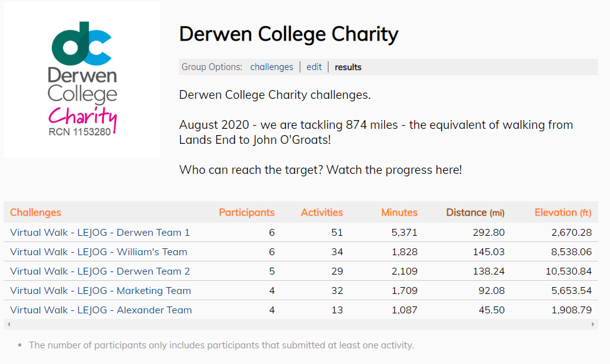Sort table by Elevation (ft) column header

click(x=563, y=213)
